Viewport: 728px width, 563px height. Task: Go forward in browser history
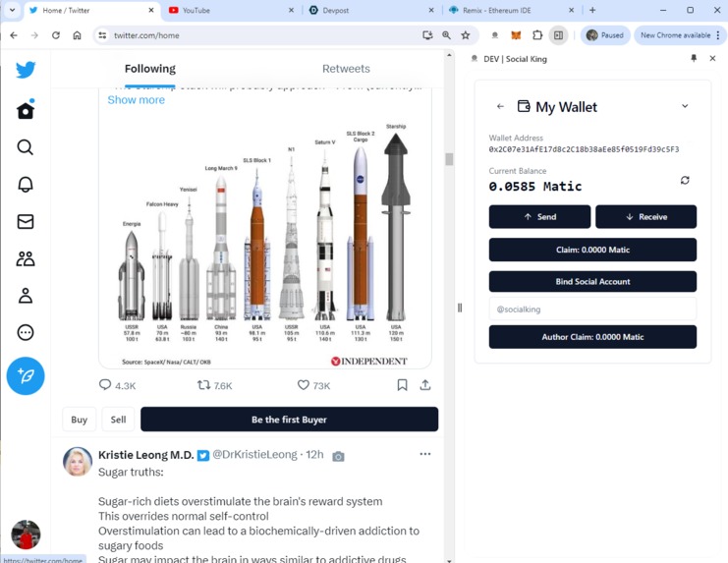(x=34, y=35)
